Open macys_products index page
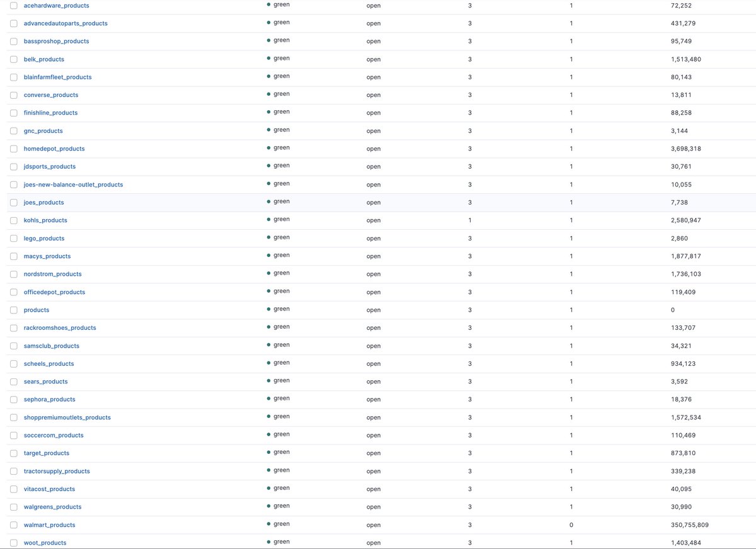Image resolution: width=756 pixels, height=549 pixels. (x=47, y=256)
